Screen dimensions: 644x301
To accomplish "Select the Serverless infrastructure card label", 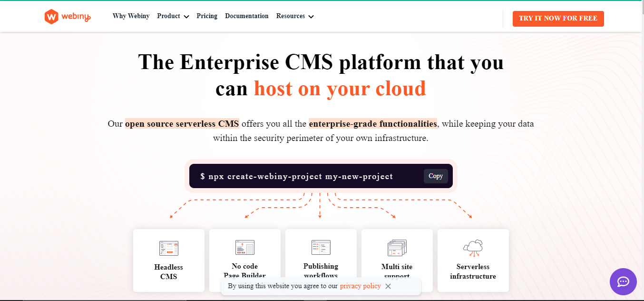I will pyautogui.click(x=473, y=271).
